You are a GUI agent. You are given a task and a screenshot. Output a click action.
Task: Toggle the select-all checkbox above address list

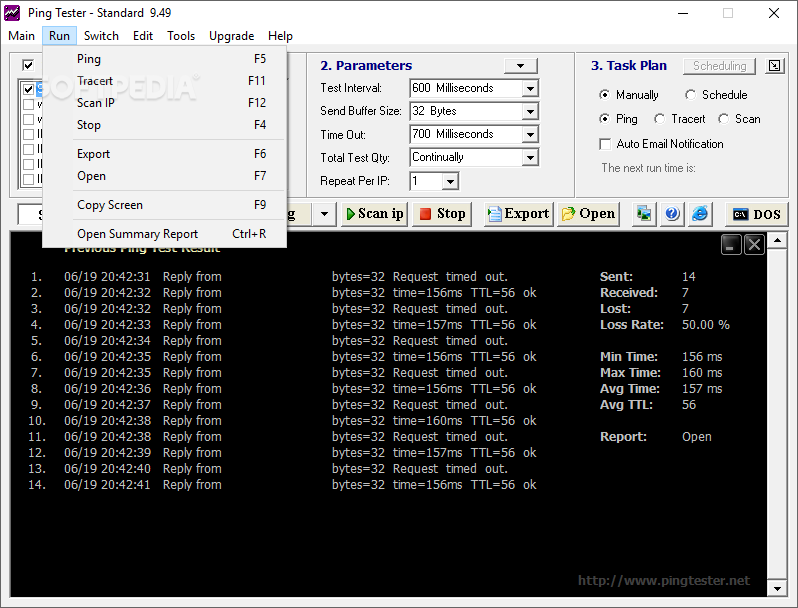coord(28,65)
